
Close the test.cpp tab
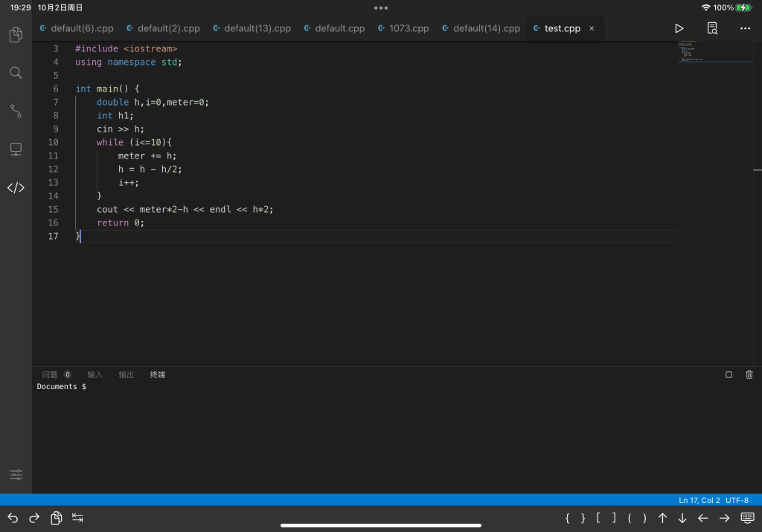[x=592, y=28]
